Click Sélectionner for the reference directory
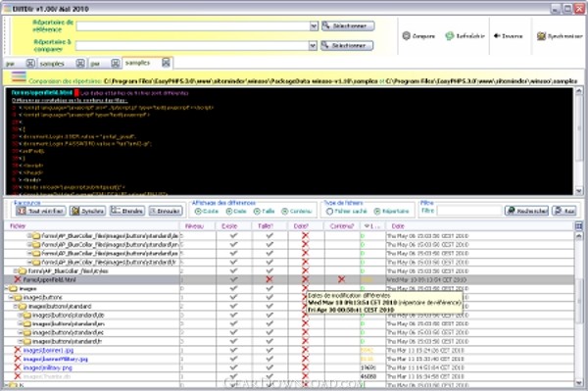The image size is (588, 391). click(x=348, y=25)
